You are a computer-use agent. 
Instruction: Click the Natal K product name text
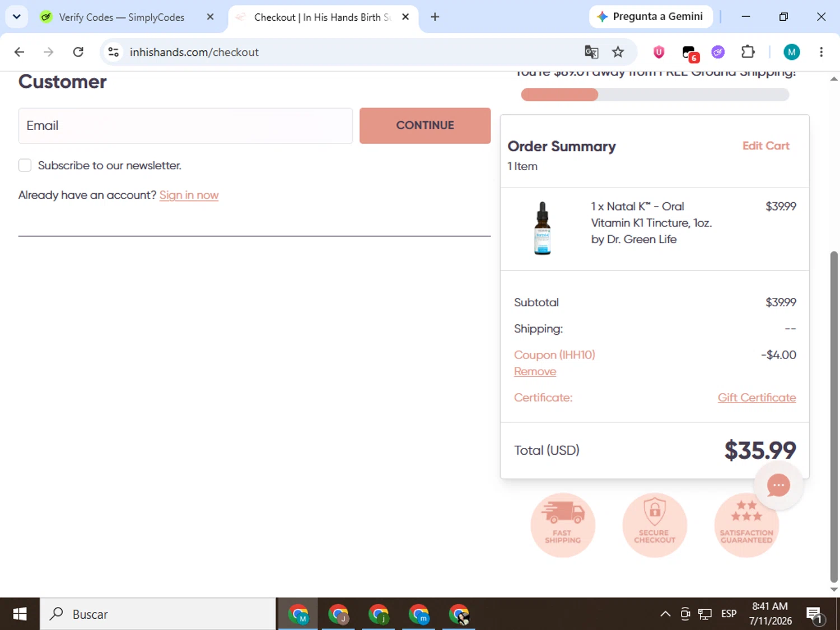[651, 223]
